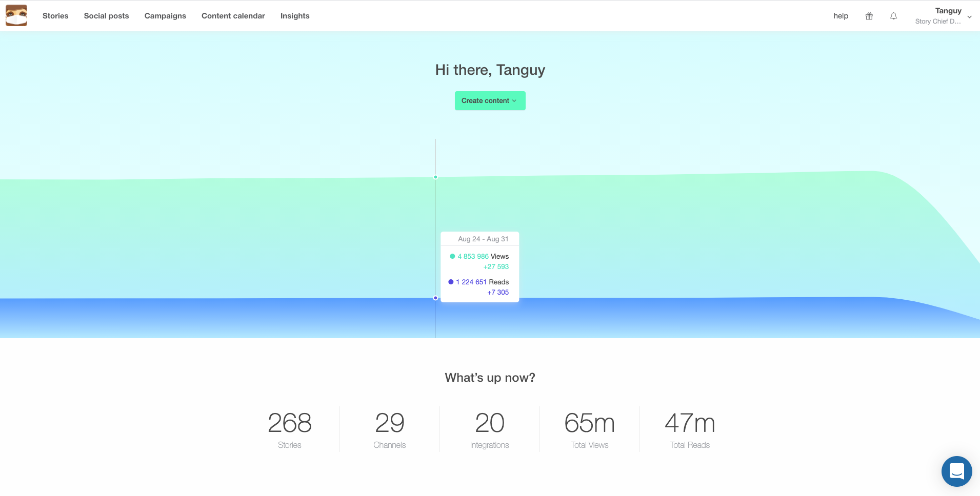Select the 268 Stories statistic
The height and width of the screenshot is (496, 980).
tap(289, 429)
